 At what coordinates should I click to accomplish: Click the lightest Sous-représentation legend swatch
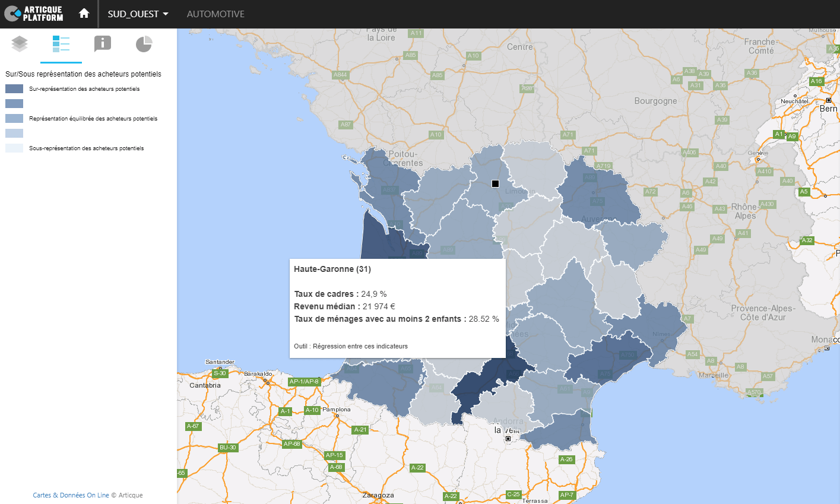tap(14, 148)
